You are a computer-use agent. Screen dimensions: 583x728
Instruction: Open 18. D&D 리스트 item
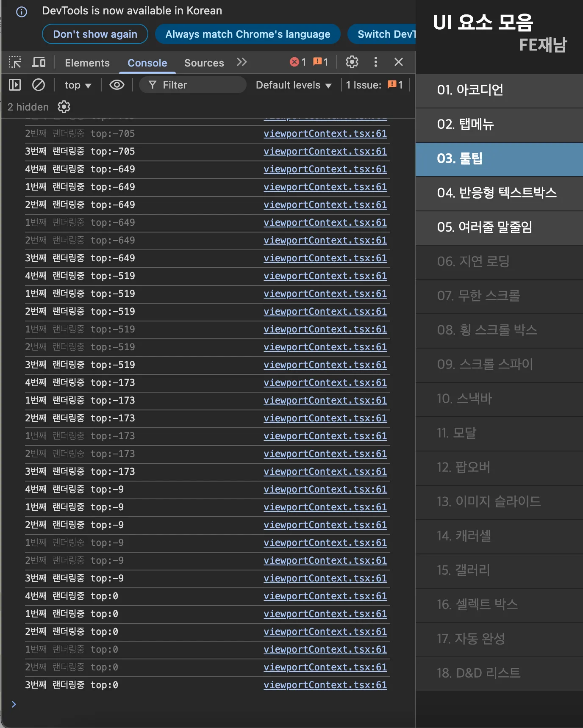pos(499,673)
